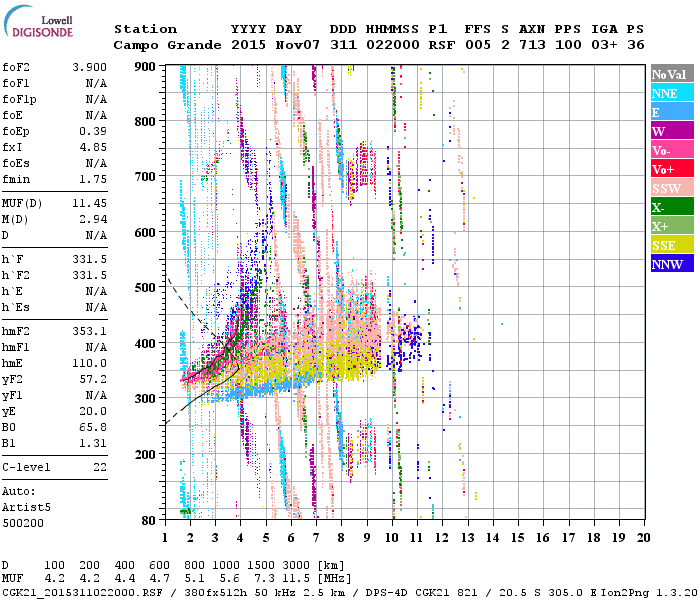The height and width of the screenshot is (600, 700).
Task: Click the foF2 value 3.900
Action: [x=90, y=67]
